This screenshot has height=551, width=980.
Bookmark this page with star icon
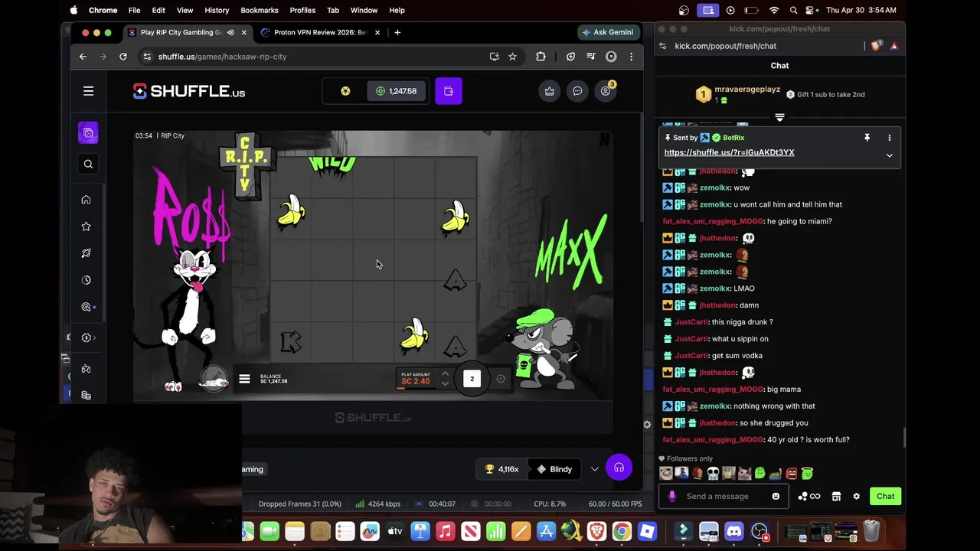[512, 57]
